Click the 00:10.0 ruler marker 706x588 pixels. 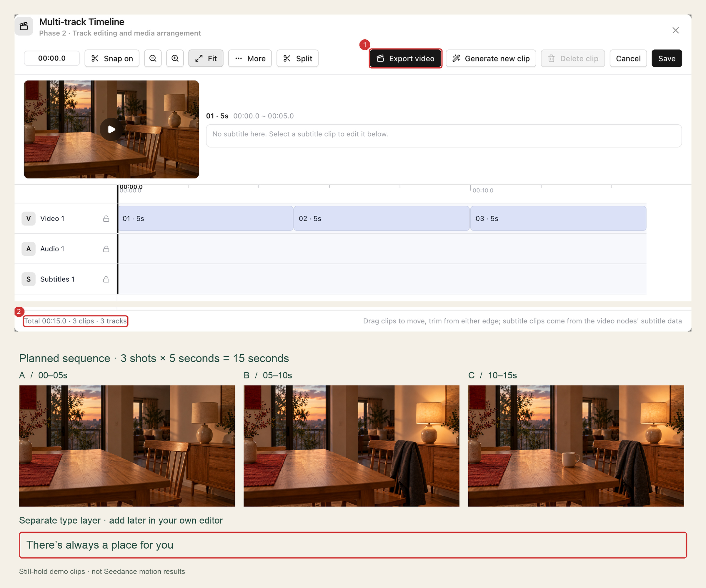[x=483, y=191]
